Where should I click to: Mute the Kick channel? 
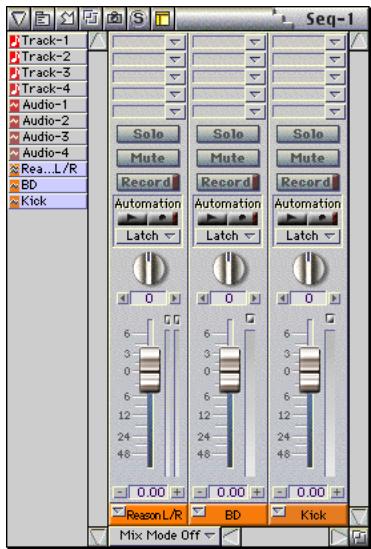coord(308,158)
